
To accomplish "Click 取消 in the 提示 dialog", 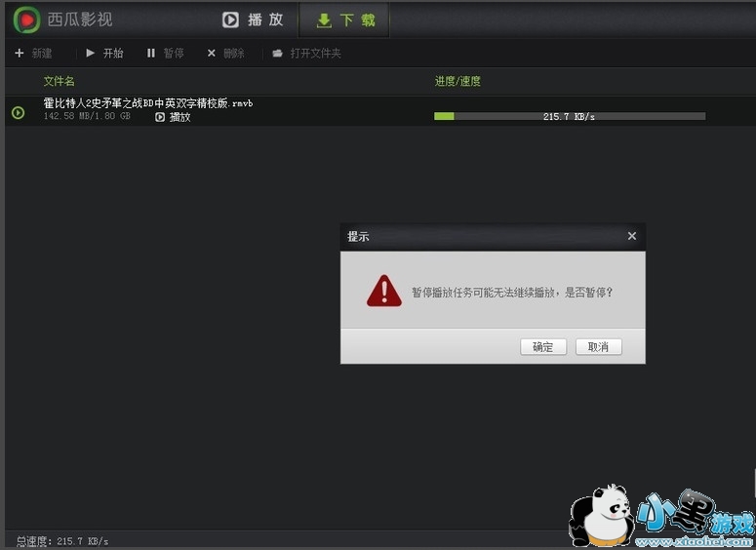I will click(x=598, y=346).
